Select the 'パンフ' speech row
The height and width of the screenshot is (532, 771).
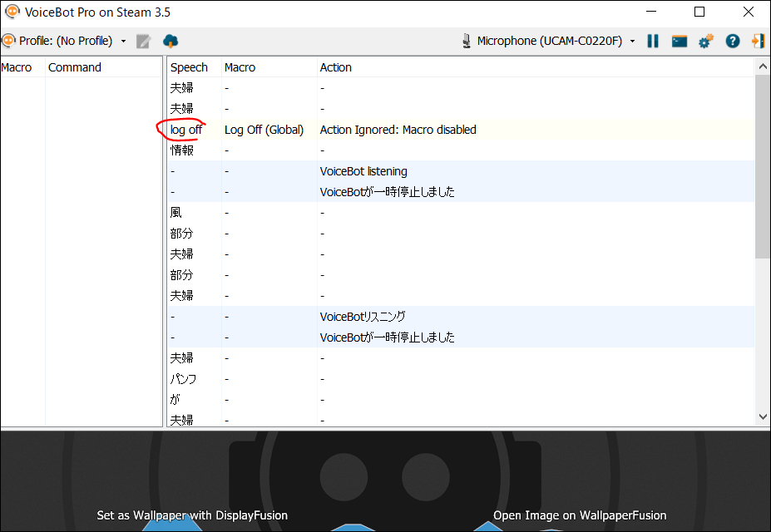coord(461,379)
